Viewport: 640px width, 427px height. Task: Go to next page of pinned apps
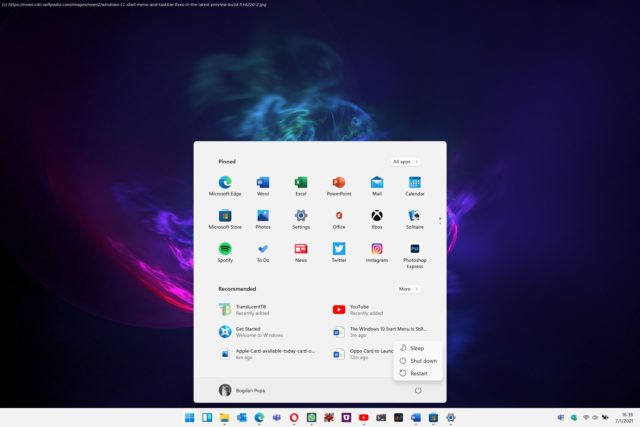click(x=440, y=223)
